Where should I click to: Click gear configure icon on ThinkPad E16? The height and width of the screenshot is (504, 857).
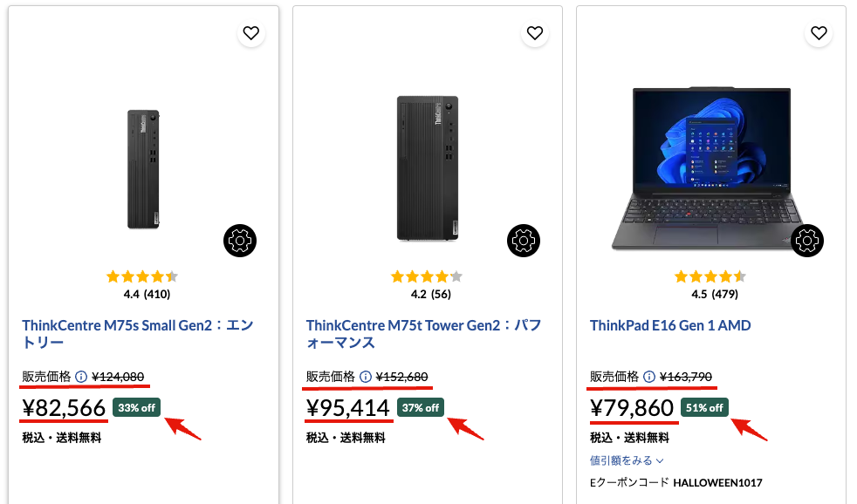pyautogui.click(x=806, y=241)
